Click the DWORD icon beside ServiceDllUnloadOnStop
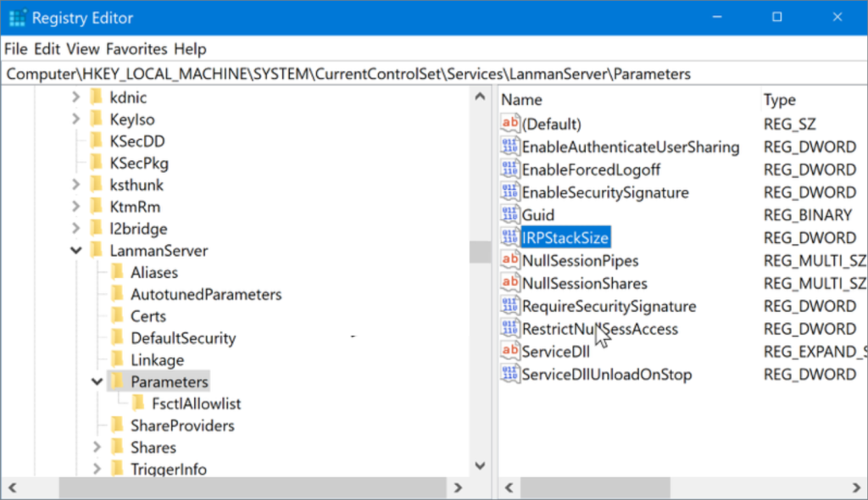The image size is (868, 500). (509, 374)
